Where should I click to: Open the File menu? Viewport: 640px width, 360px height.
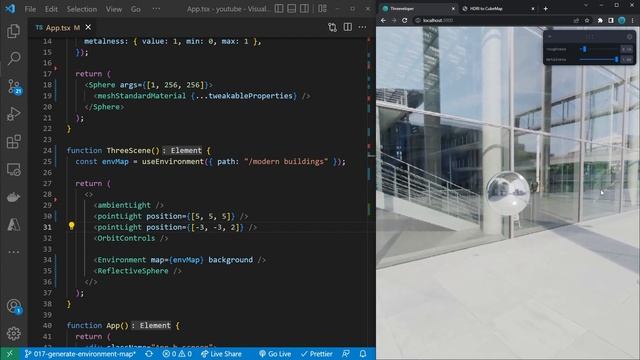point(30,9)
